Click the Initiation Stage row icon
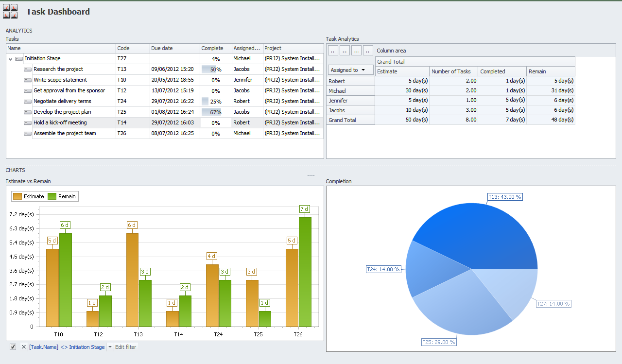Image resolution: width=622 pixels, height=364 pixels. point(19,59)
